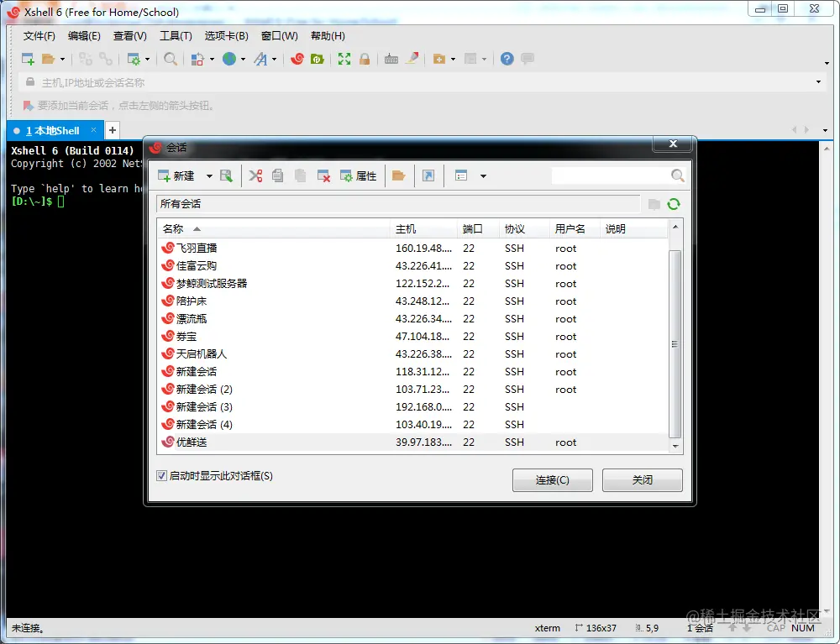Click the lock screen padlock icon
Screen dimensions: 840x644
pos(365,59)
